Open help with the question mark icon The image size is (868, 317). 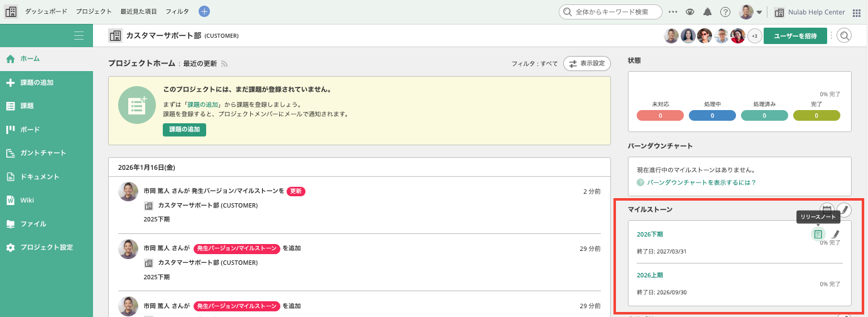(x=725, y=11)
